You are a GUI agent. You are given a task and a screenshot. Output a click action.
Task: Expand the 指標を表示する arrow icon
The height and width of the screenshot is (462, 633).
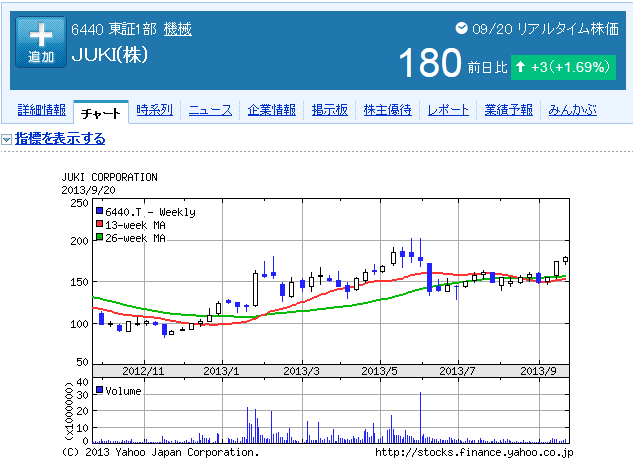[x=6, y=140]
